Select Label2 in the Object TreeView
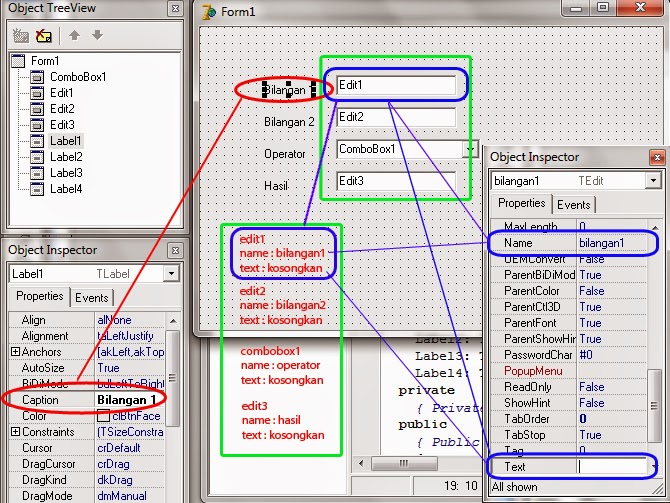670x503 pixels. (x=66, y=157)
